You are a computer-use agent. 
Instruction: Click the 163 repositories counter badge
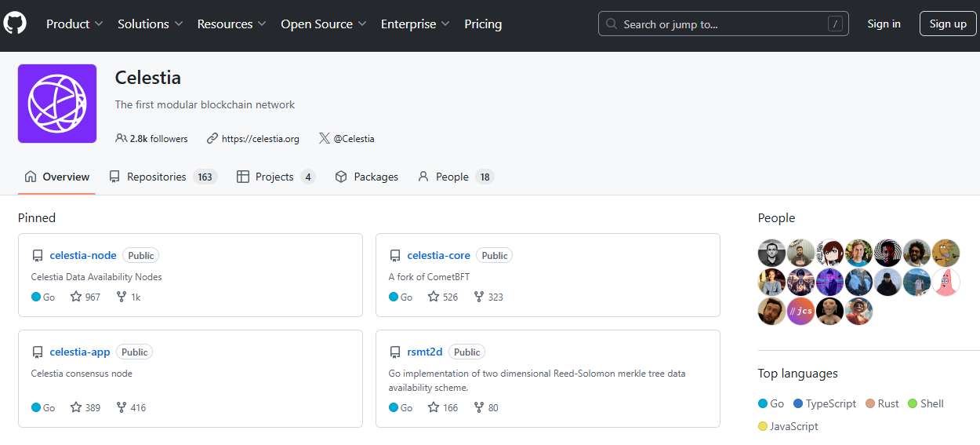coord(205,177)
